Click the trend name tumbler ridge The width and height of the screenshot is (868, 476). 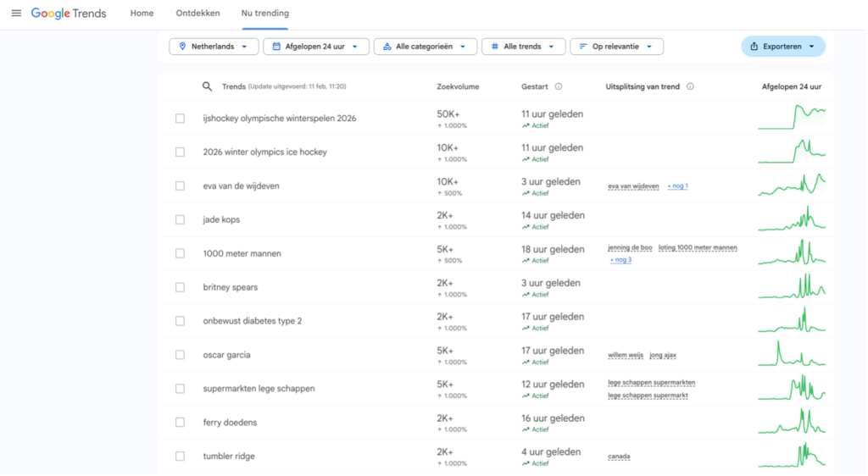(x=229, y=457)
